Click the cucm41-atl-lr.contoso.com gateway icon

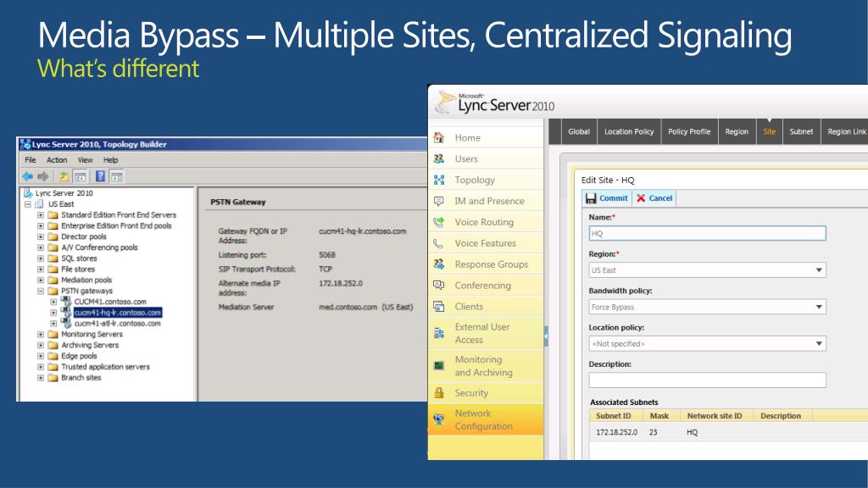click(66, 323)
